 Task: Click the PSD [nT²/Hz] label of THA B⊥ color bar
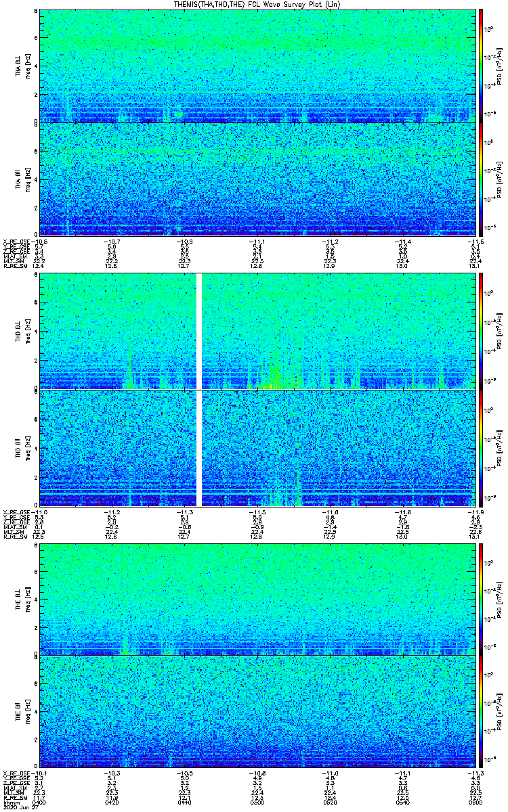(499, 65)
